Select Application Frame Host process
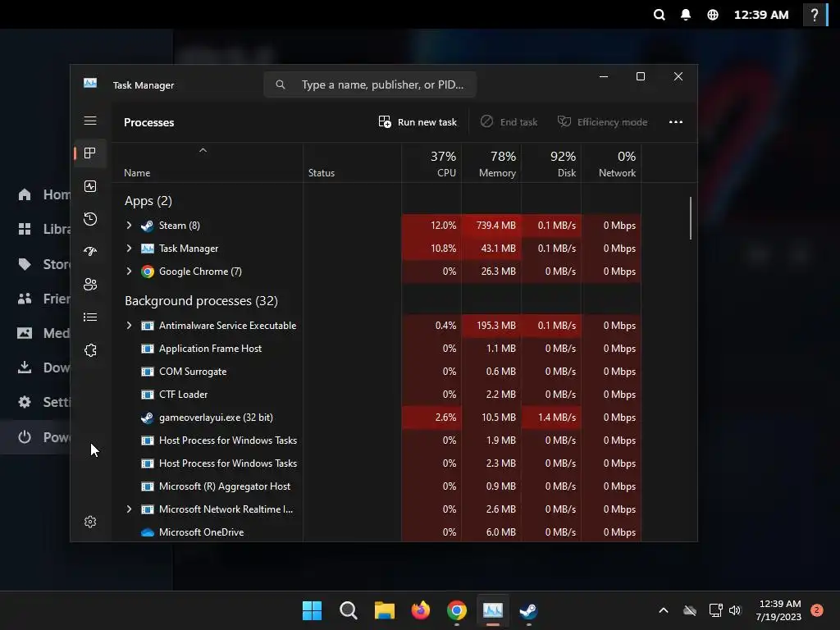840x630 pixels. [x=210, y=348]
